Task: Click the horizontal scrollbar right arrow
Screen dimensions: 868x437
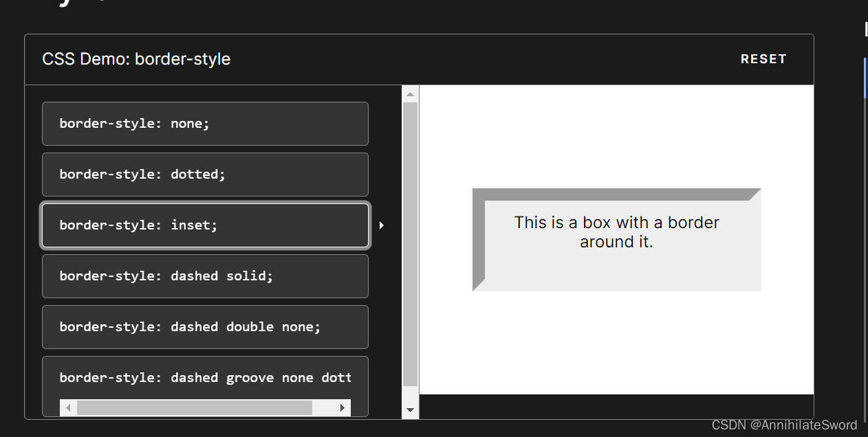Action: point(343,408)
